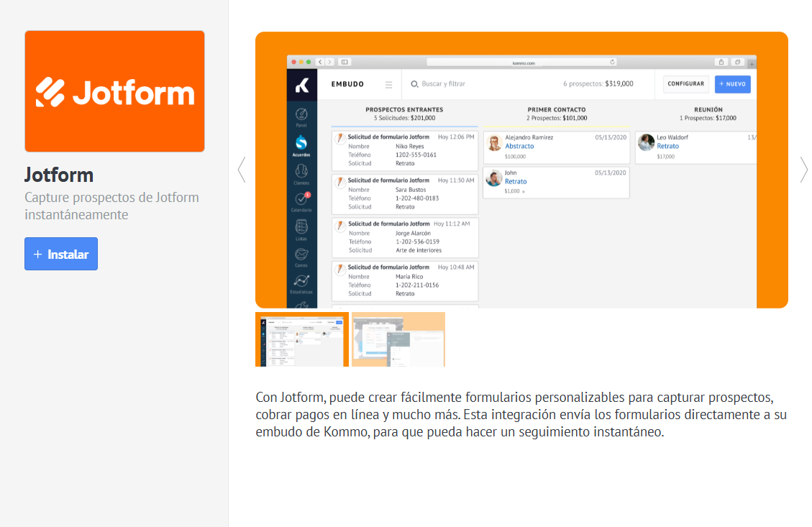Image resolution: width=812 pixels, height=527 pixels.
Task: Open Niko Reyes Jotform request card
Action: pos(405,150)
